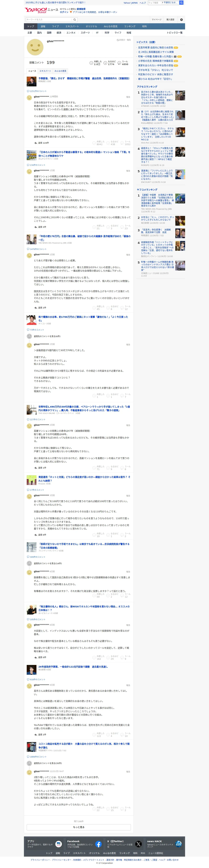The width and height of the screenshot is (209, 868).
Task: Click the news HACK icon in footer
Action: pos(178,844)
